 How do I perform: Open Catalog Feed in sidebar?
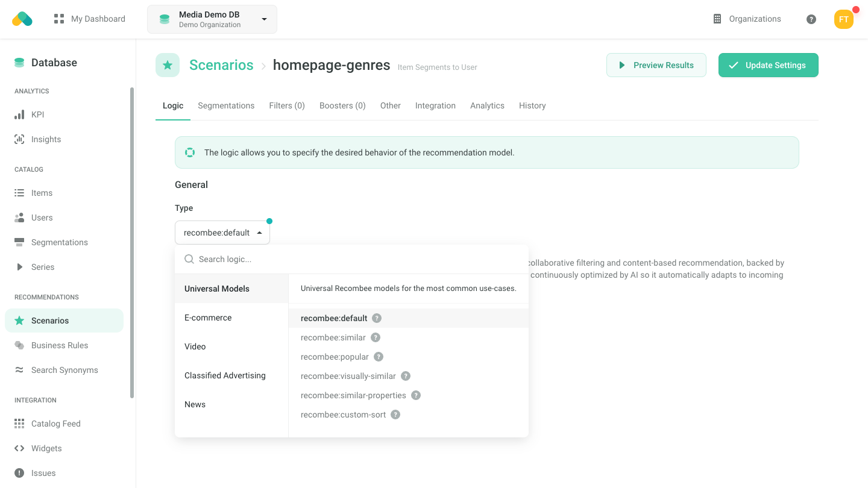64,424
